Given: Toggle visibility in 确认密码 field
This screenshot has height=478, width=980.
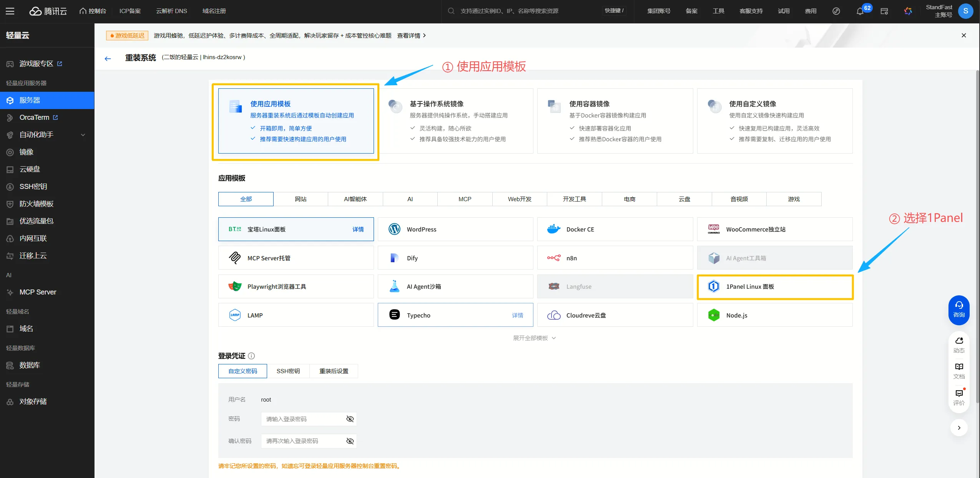Looking at the screenshot, I should click(x=350, y=441).
